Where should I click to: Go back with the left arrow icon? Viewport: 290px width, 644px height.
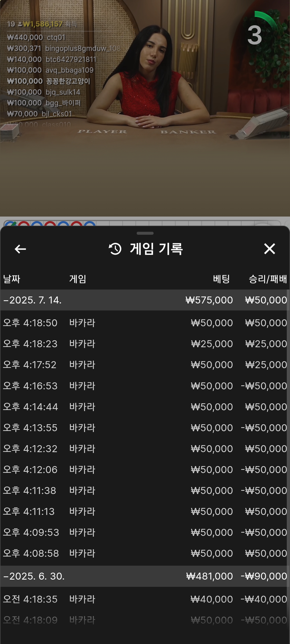point(20,249)
